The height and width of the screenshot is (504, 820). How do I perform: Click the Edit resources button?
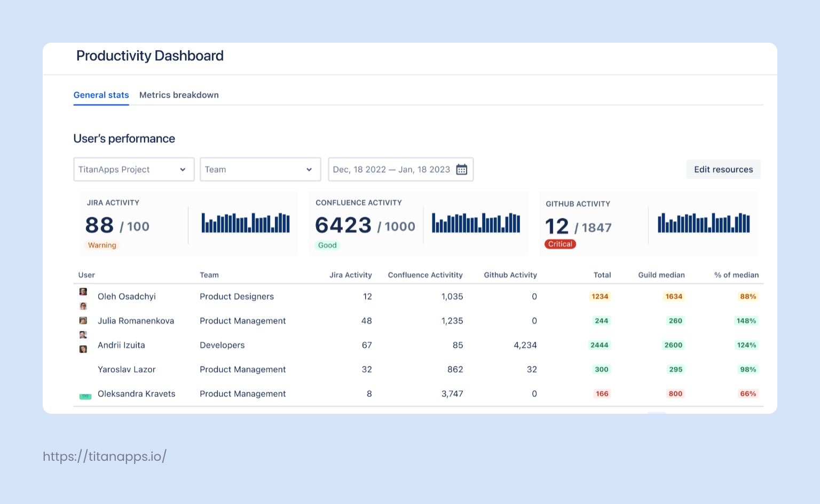pos(723,169)
